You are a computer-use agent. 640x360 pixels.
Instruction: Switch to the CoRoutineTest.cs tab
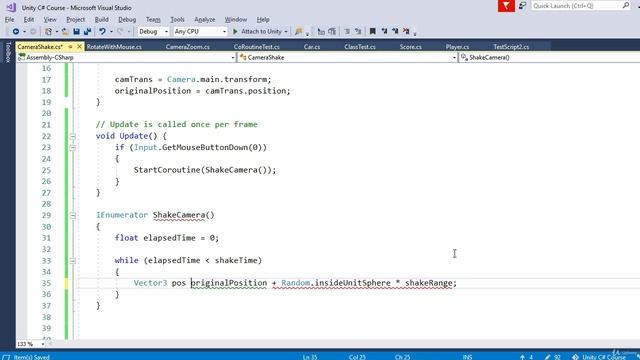257,47
